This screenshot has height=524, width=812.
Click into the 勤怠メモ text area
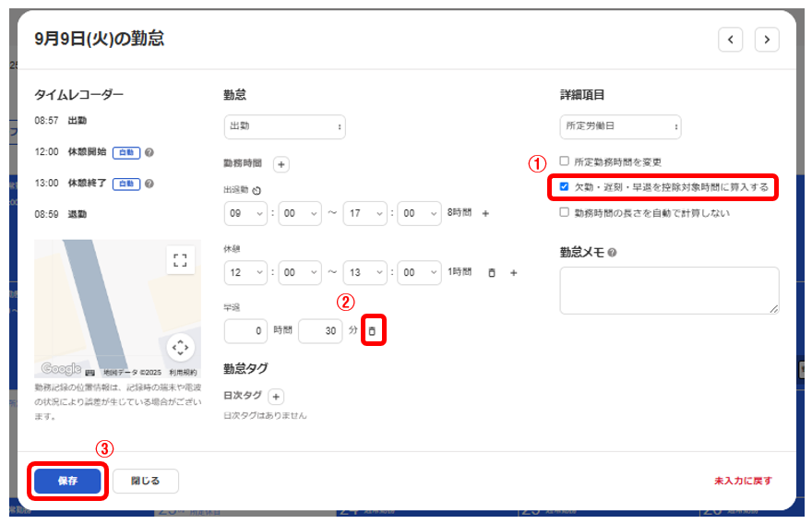point(669,291)
